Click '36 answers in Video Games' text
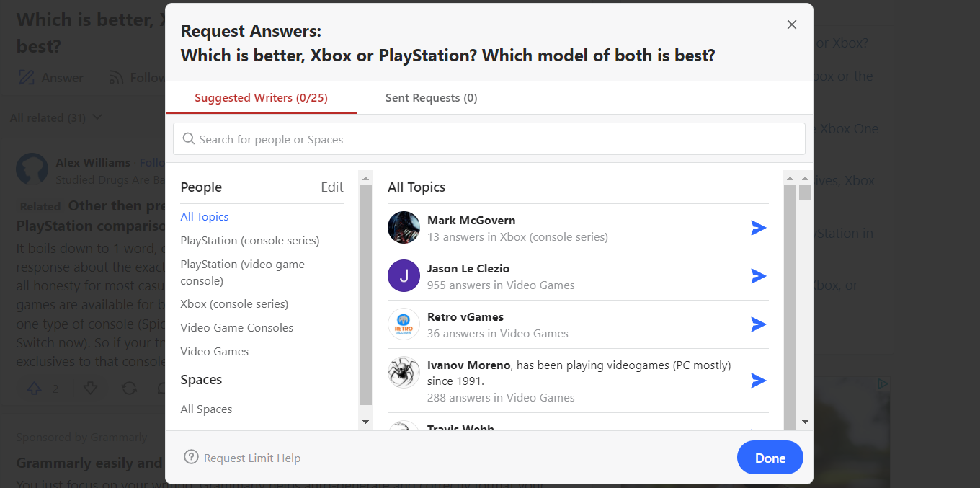 [x=498, y=333]
